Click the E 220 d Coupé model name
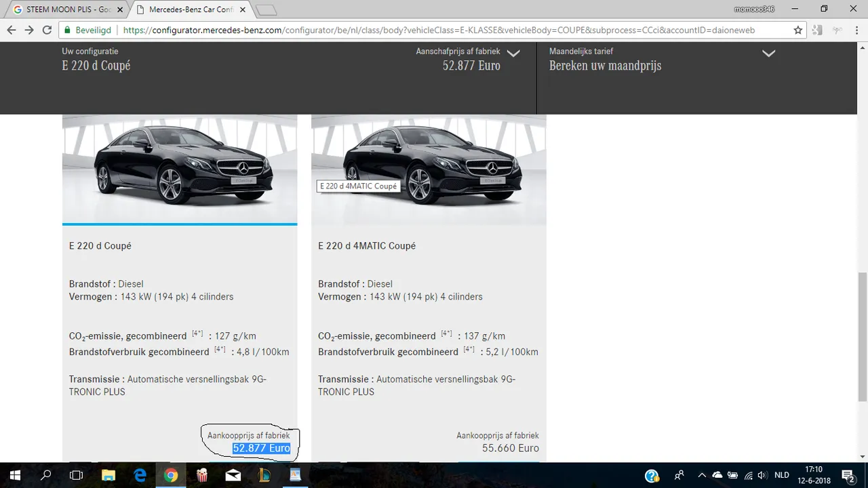This screenshot has width=868, height=488. point(100,246)
